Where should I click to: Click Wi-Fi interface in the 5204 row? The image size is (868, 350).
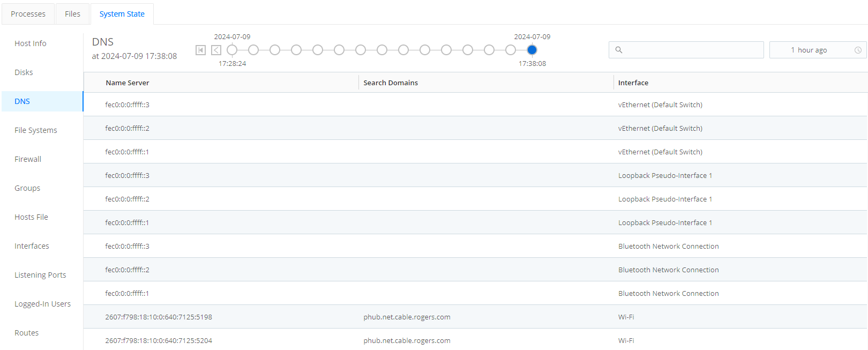(626, 340)
